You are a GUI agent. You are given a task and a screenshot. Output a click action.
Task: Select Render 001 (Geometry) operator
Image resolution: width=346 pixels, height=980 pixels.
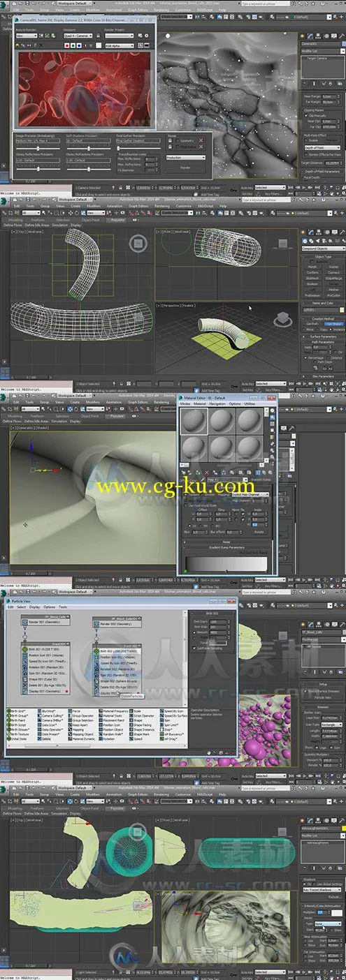(x=44, y=622)
